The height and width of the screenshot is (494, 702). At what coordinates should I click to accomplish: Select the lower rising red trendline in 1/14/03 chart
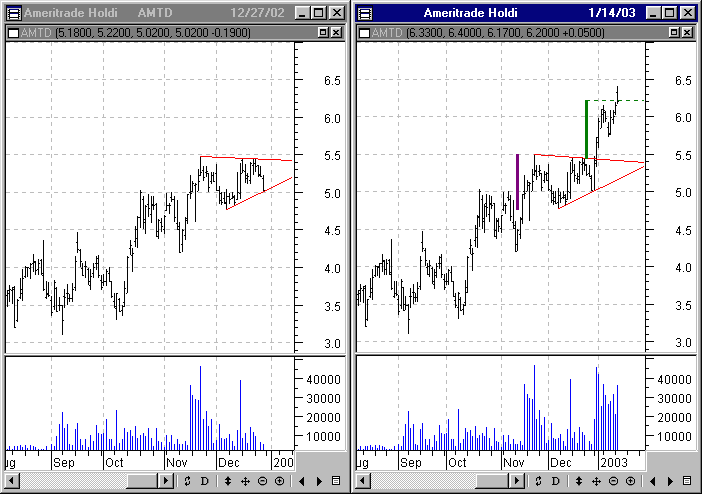tap(601, 187)
